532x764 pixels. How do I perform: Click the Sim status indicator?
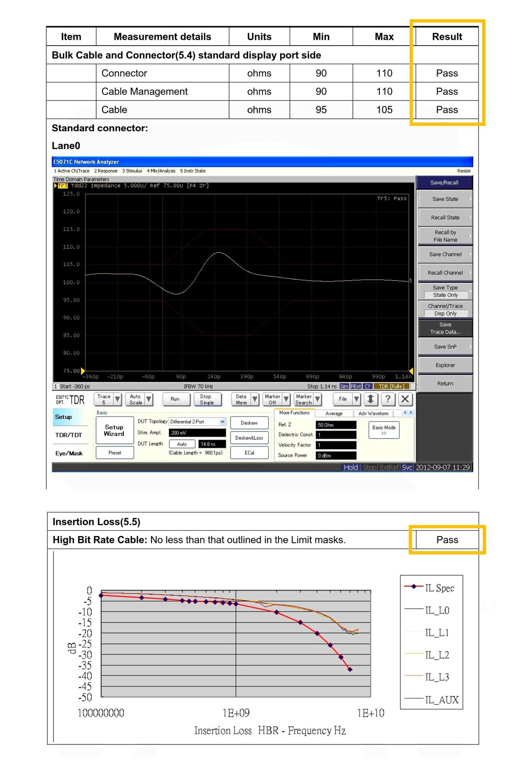(344, 386)
